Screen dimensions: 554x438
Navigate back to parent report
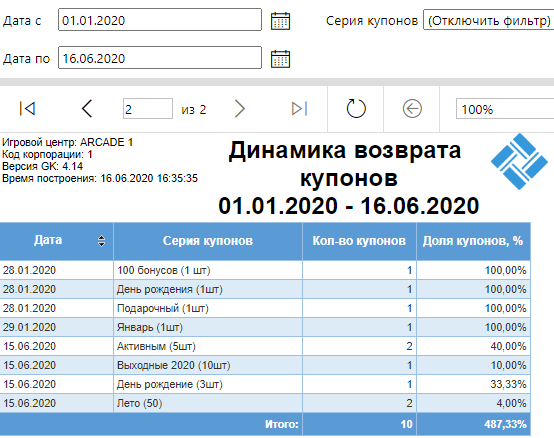click(412, 109)
